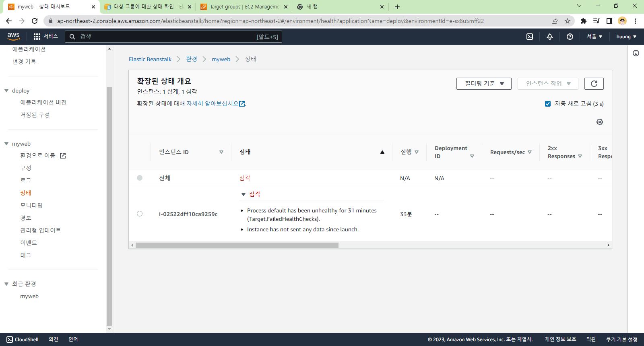Open the 인스턴스 작업 dropdown
The width and height of the screenshot is (644, 346).
pyautogui.click(x=548, y=84)
